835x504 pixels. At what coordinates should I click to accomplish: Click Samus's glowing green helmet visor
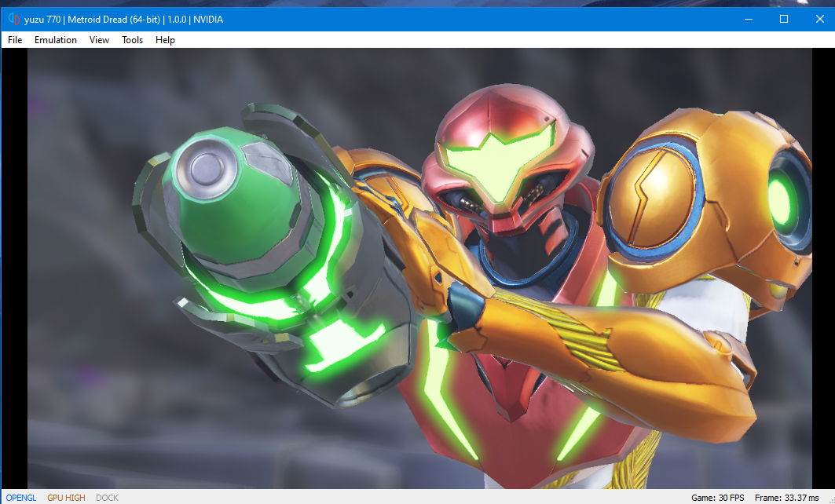click(501, 159)
